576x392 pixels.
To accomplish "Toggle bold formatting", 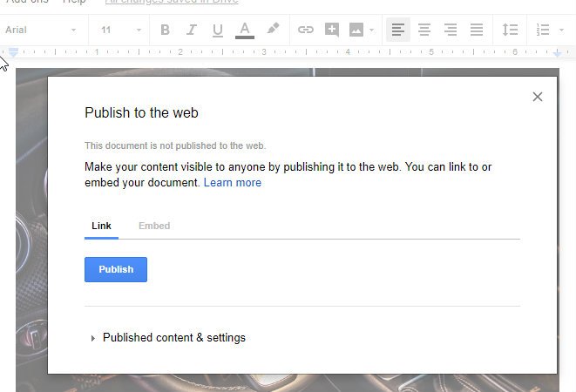I will [166, 30].
